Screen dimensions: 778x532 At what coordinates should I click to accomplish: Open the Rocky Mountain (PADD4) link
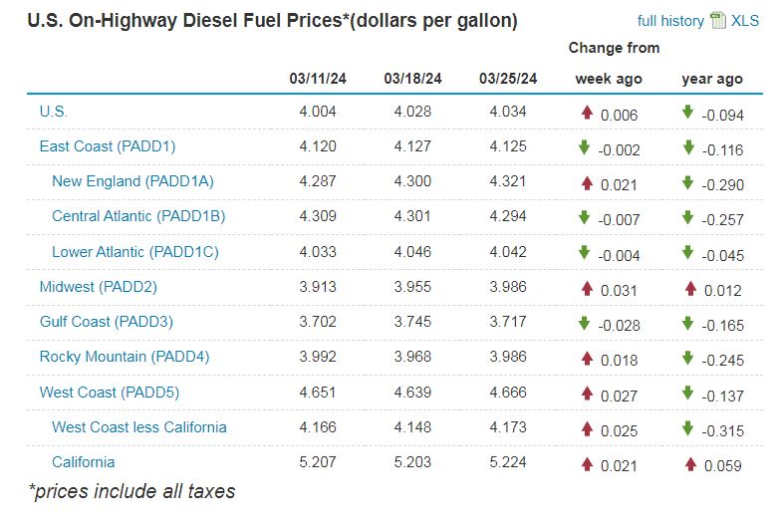[125, 357]
